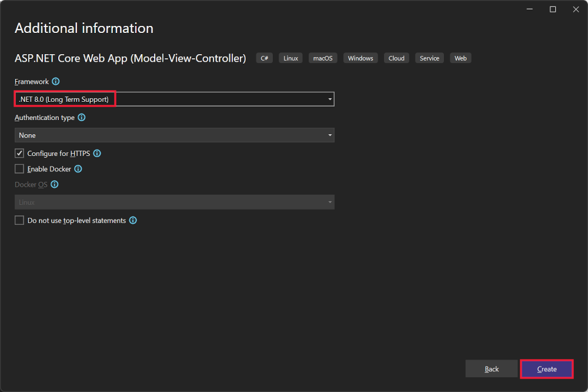
Task: Click the Back button
Action: point(492,368)
